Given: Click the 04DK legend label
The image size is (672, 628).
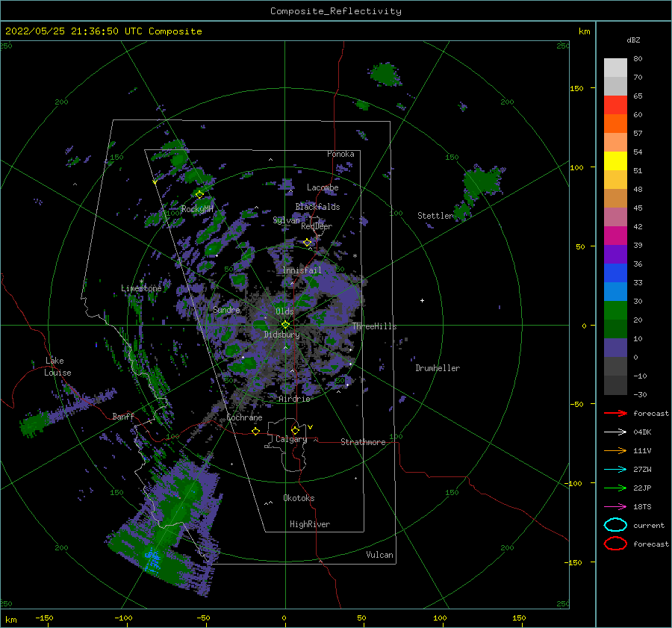Looking at the screenshot, I should click(642, 432).
